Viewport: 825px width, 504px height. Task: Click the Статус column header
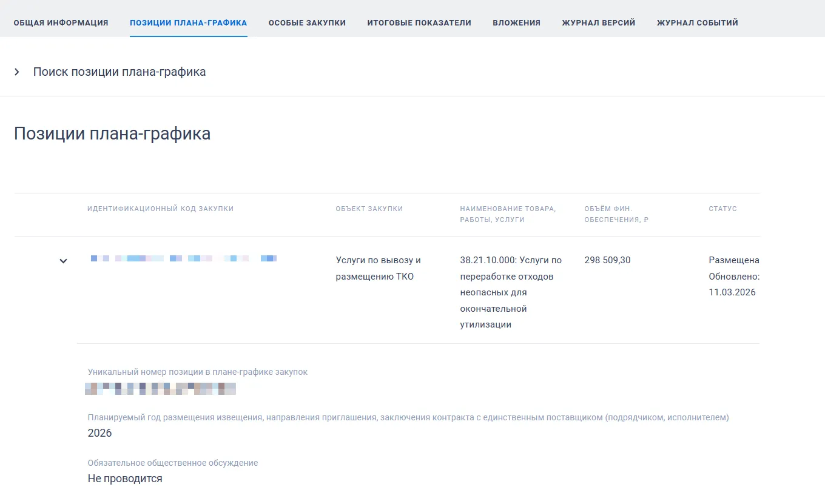tap(722, 209)
